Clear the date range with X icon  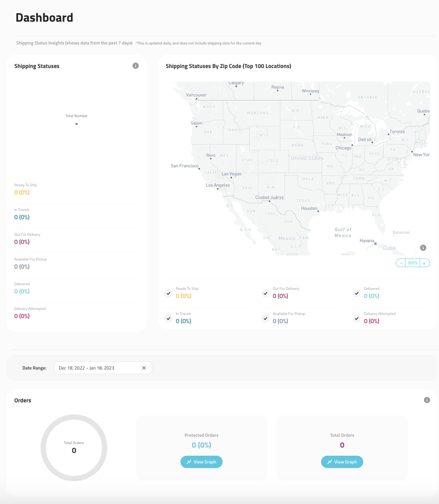click(144, 368)
